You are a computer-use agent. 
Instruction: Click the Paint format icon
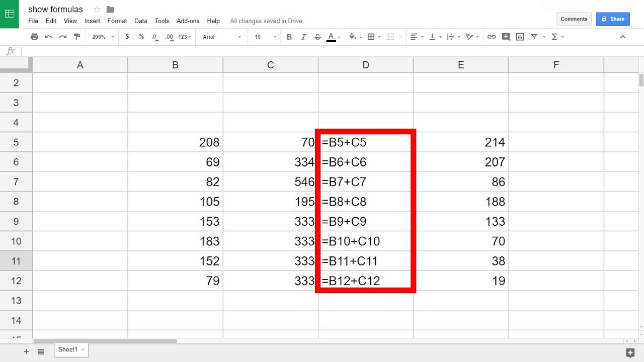coord(77,37)
